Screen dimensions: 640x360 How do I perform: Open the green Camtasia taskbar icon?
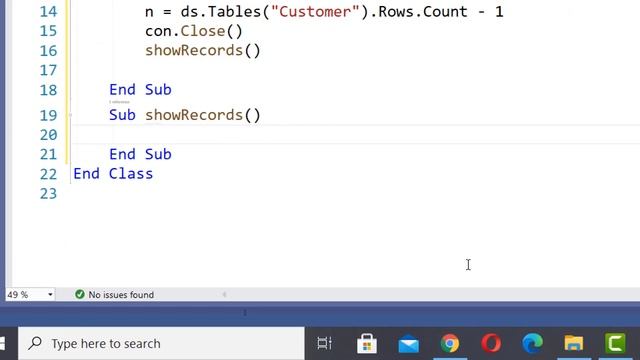coord(615,343)
